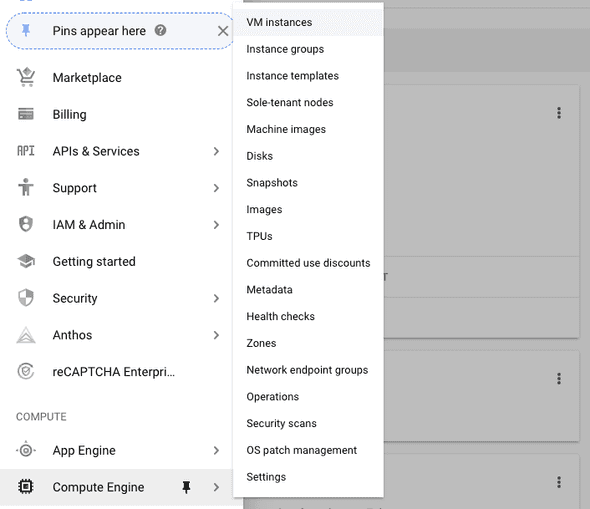Select Committed use discounts
Viewport: 590px width, 509px height.
[x=308, y=263]
